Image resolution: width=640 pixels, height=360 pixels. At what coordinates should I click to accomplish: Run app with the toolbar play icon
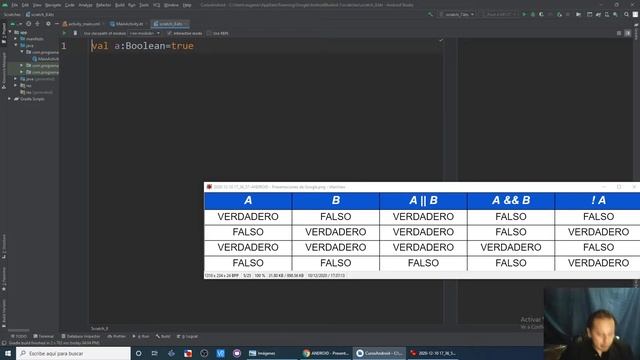tap(524, 14)
